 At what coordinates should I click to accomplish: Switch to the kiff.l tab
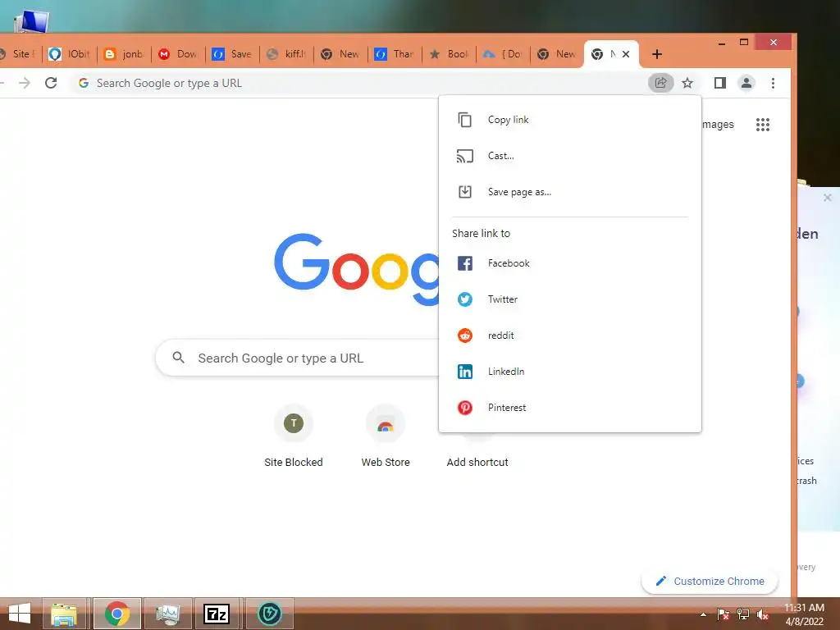[x=286, y=54]
